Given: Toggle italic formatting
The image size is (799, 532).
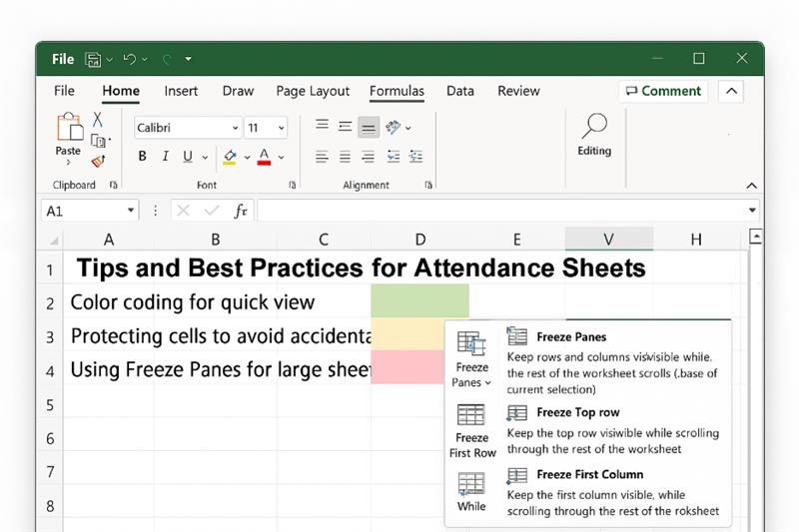Looking at the screenshot, I should 166,157.
